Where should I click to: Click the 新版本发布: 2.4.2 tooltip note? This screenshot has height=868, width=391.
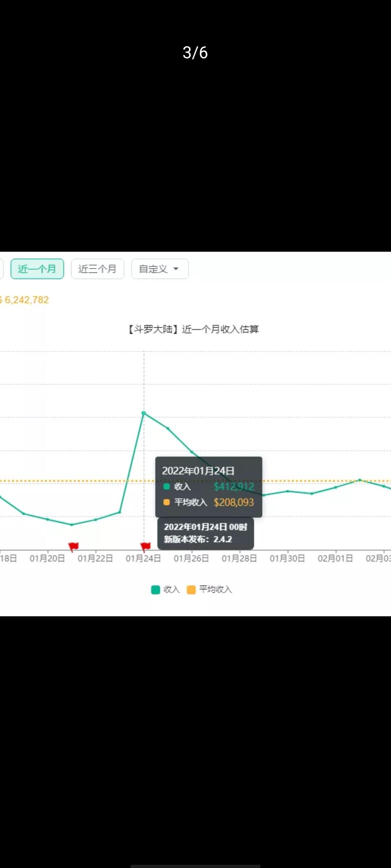click(x=198, y=539)
